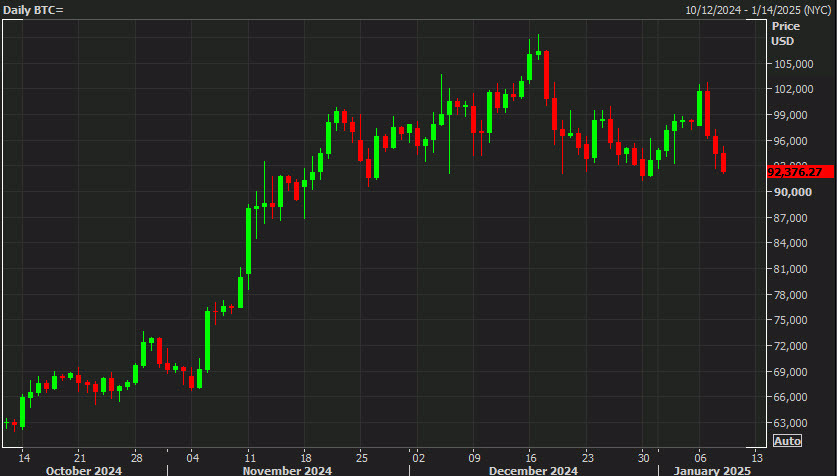This screenshot has width=837, height=476.
Task: Click the 16 date tick in December
Action: coord(531,458)
